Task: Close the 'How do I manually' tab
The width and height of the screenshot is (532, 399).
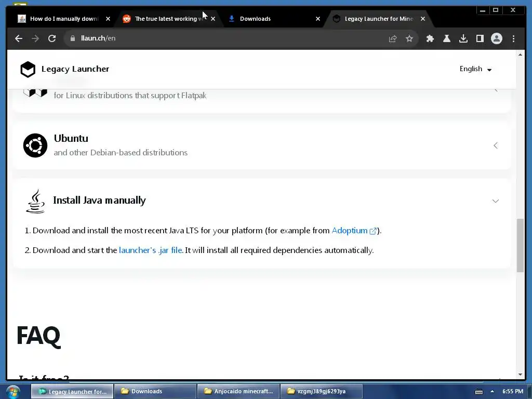Action: click(x=108, y=19)
